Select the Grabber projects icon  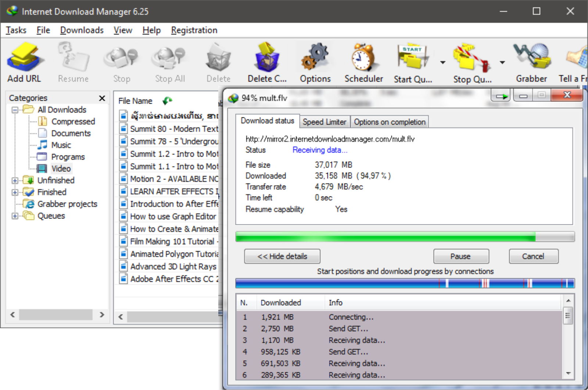(x=29, y=204)
